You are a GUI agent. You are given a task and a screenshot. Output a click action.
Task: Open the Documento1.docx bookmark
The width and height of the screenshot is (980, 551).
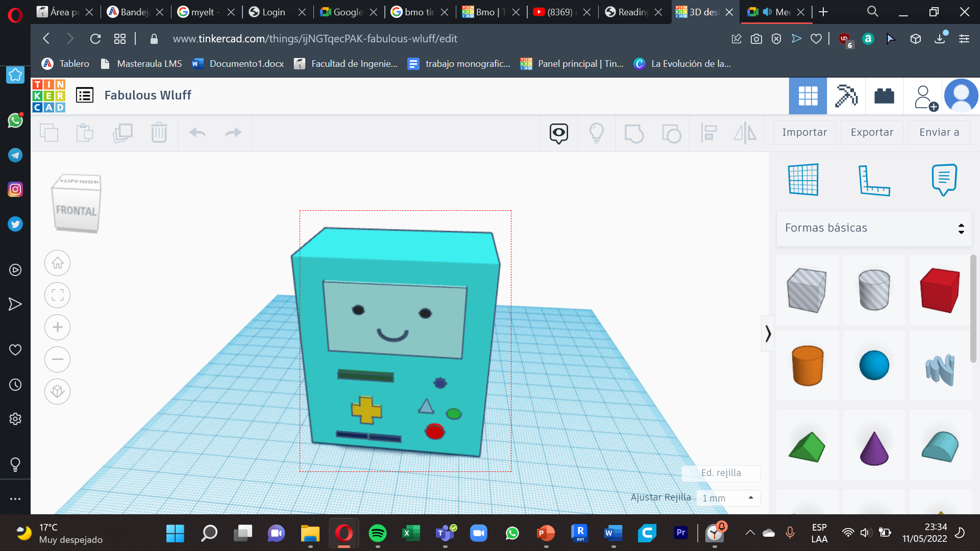tap(238, 64)
